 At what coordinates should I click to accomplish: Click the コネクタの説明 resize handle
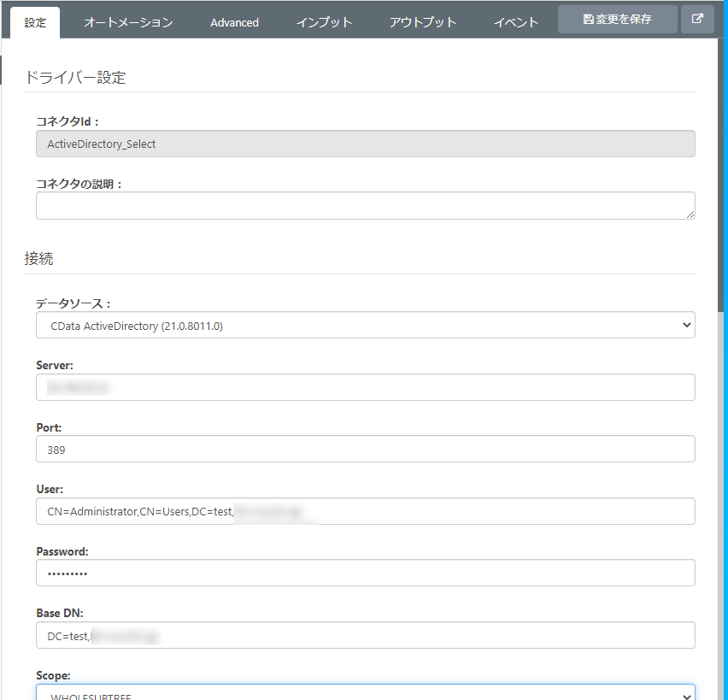coord(690,215)
